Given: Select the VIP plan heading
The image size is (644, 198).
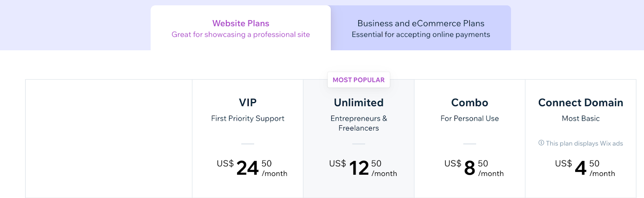Looking at the screenshot, I should point(248,103).
